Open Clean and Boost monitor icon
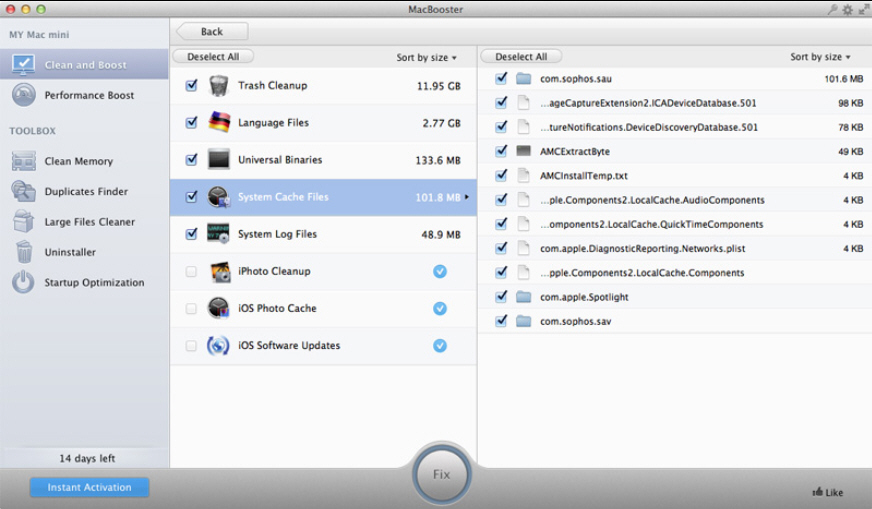872x509 pixels. pyautogui.click(x=23, y=65)
